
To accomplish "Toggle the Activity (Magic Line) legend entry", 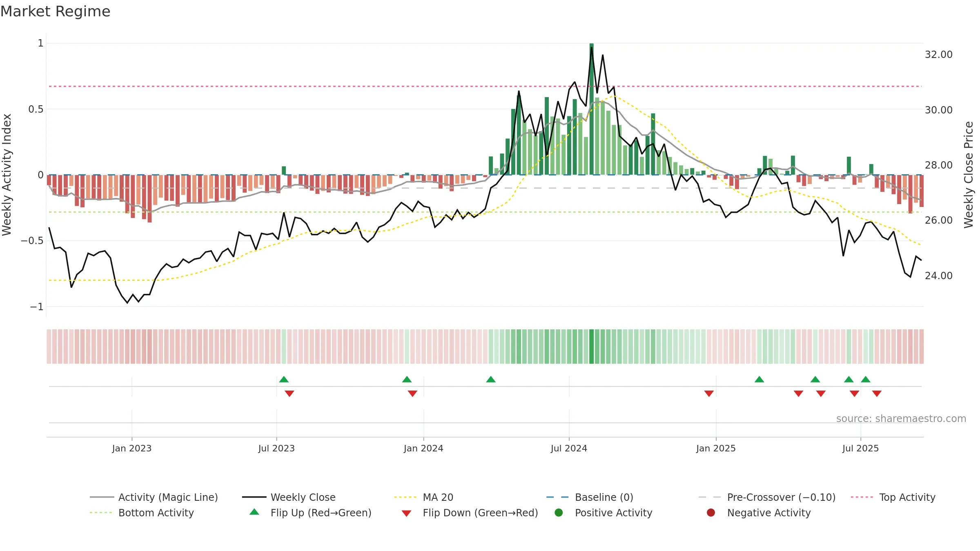I will click(154, 497).
